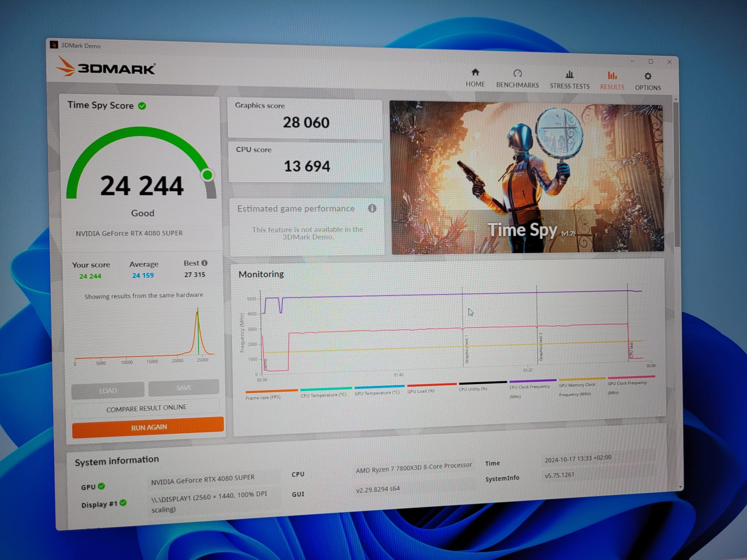This screenshot has width=747, height=560.
Task: Toggle the Frame rate (FPS) legend item
Action: [x=263, y=397]
